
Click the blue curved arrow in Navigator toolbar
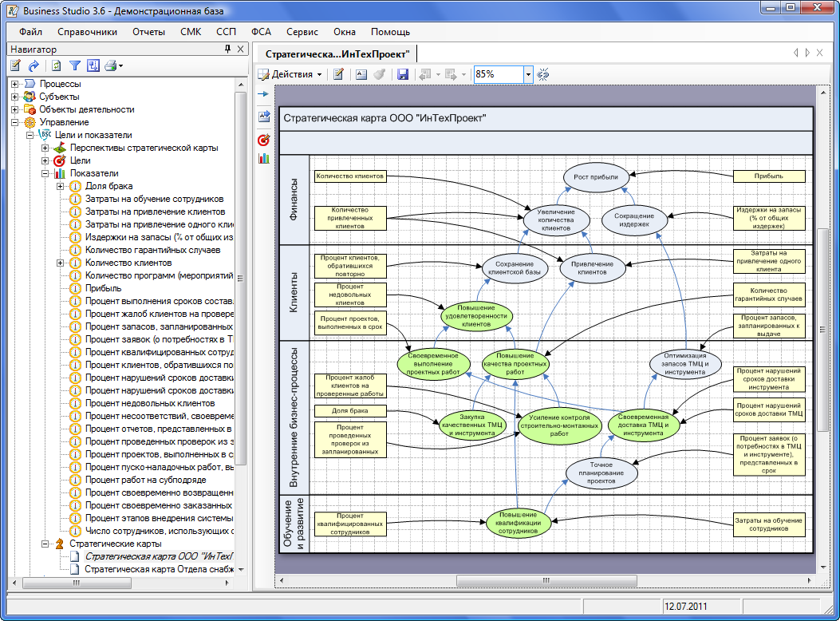34,66
